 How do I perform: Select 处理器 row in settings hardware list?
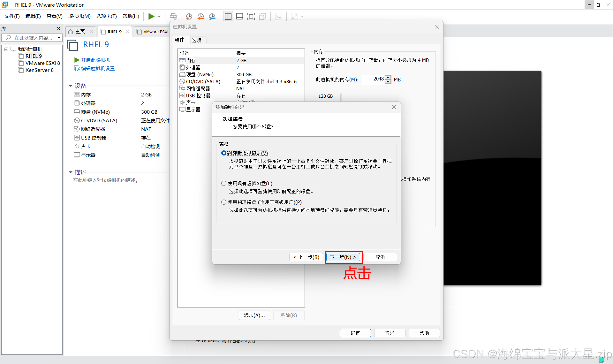click(x=241, y=67)
